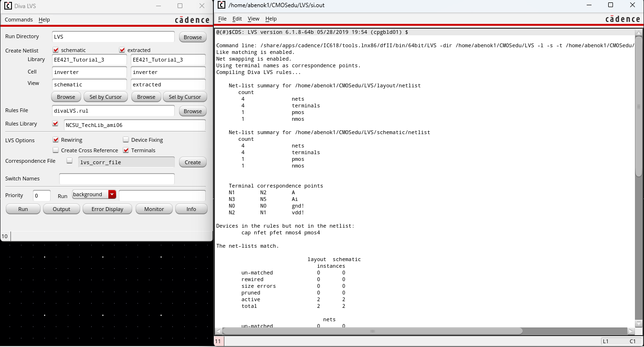Open the Edit menu in si.out window

[237, 19]
